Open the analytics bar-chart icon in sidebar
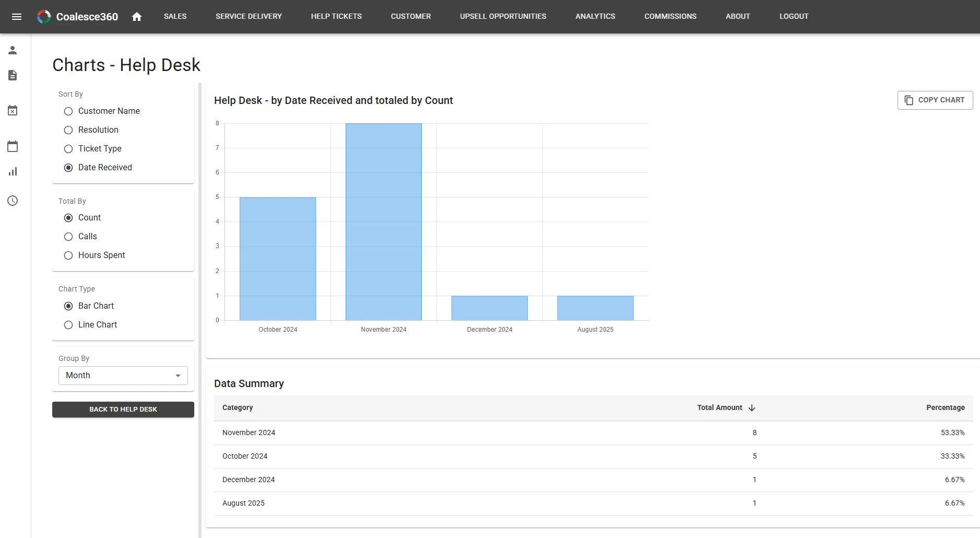The image size is (980, 538). point(13,171)
